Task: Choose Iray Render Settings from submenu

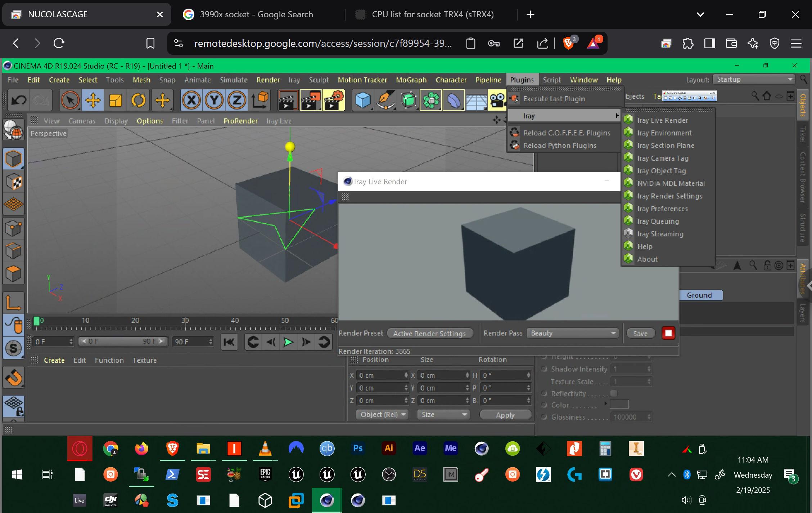Action: 670,196
